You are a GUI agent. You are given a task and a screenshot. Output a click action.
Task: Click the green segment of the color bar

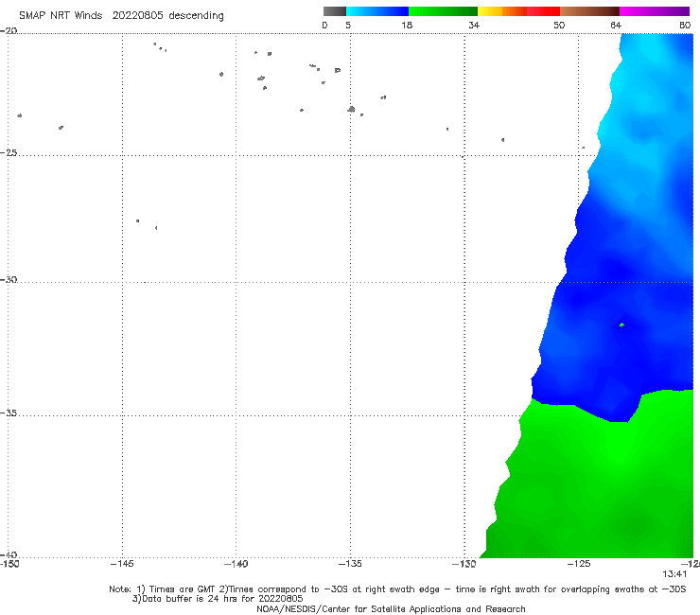443,11
